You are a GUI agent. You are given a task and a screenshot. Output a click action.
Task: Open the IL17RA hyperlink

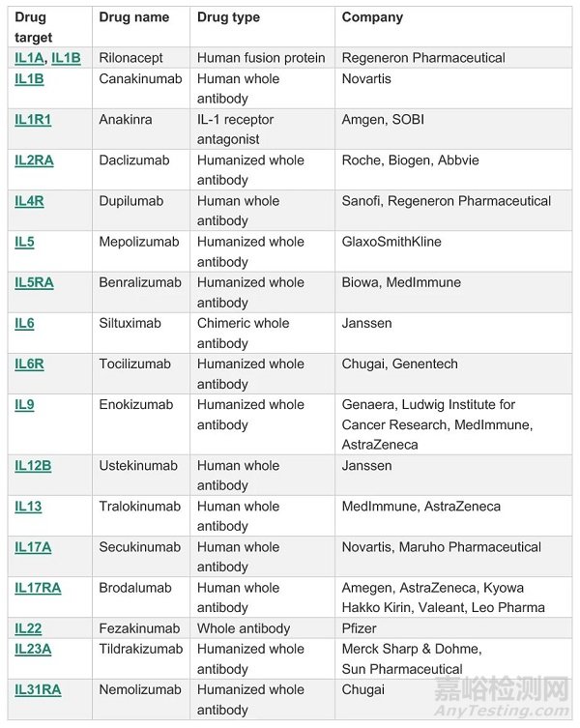point(38,588)
